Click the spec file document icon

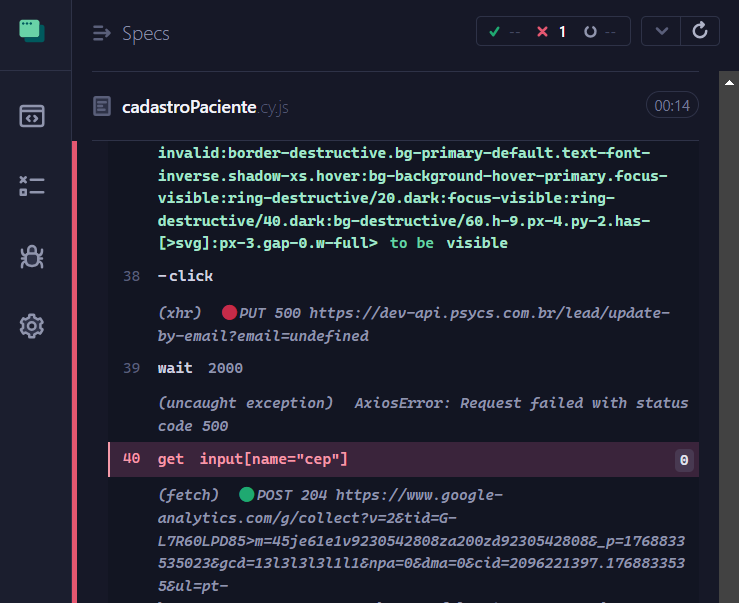(x=102, y=106)
